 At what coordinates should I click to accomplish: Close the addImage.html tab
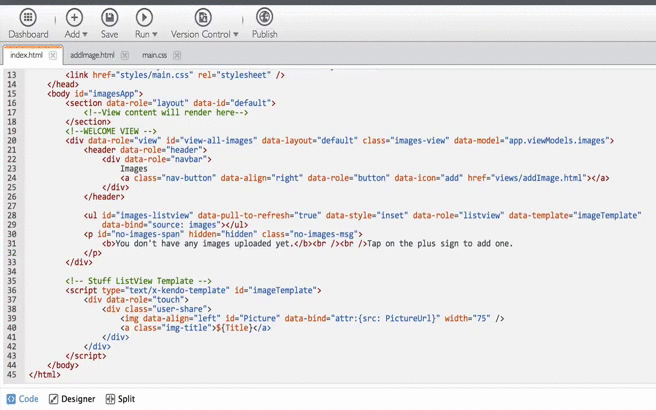point(125,55)
